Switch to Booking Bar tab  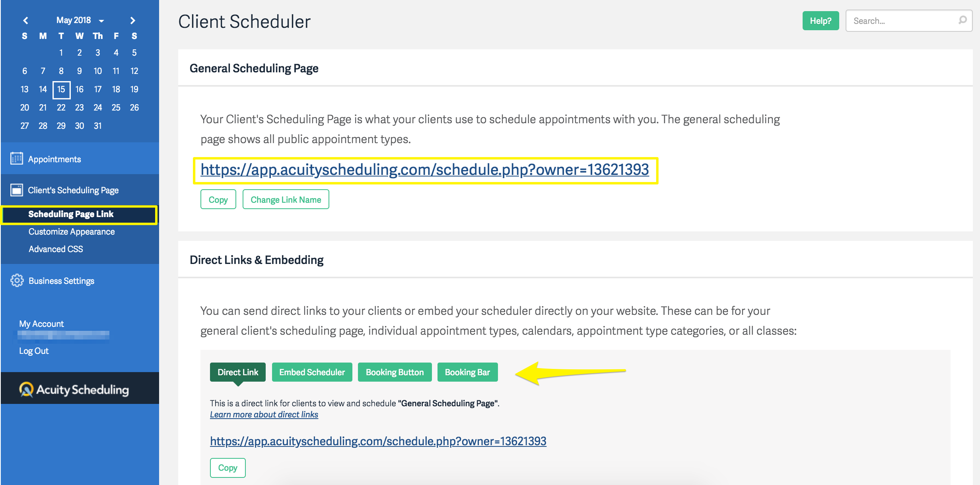467,372
